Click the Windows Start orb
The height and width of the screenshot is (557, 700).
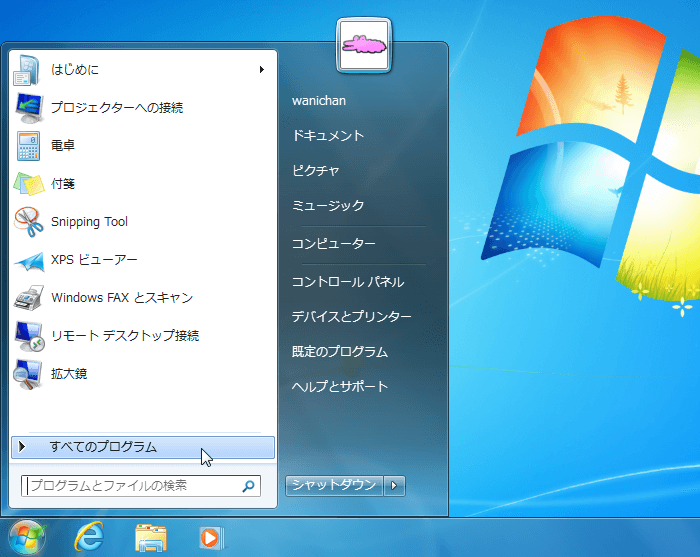coord(27,538)
